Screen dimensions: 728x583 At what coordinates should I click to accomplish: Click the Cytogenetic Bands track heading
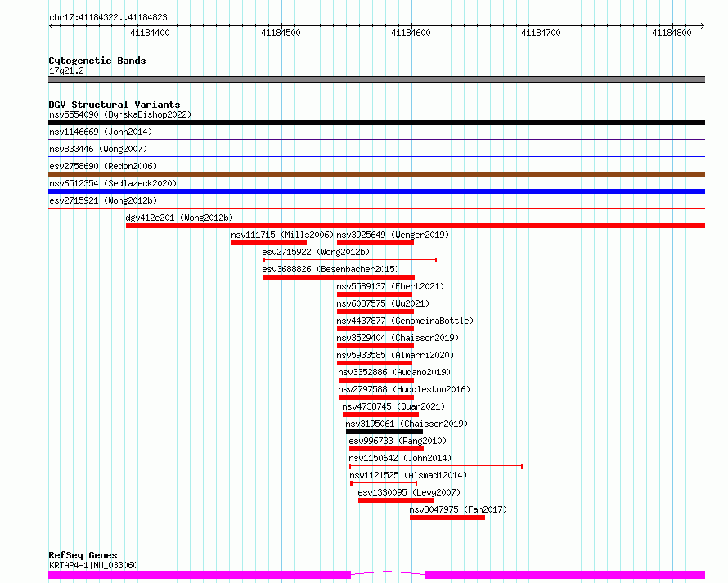pos(97,61)
